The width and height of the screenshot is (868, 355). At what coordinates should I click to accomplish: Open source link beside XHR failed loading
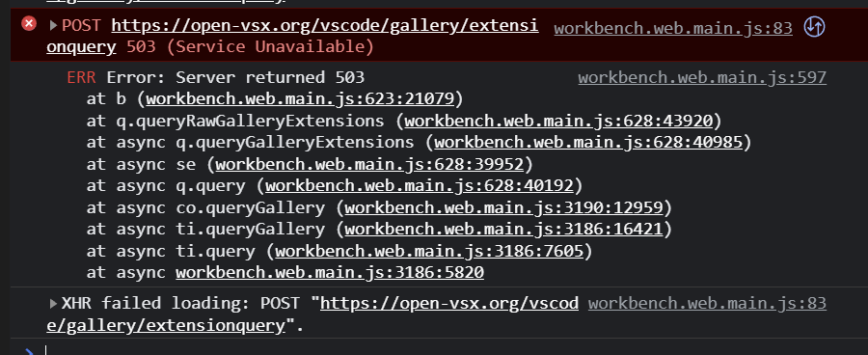point(708,304)
